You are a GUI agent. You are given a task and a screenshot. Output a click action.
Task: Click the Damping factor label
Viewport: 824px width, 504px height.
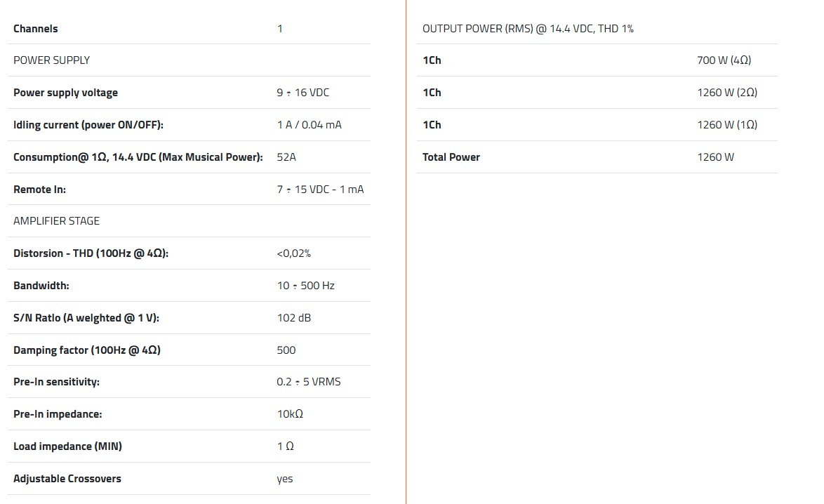(87, 350)
